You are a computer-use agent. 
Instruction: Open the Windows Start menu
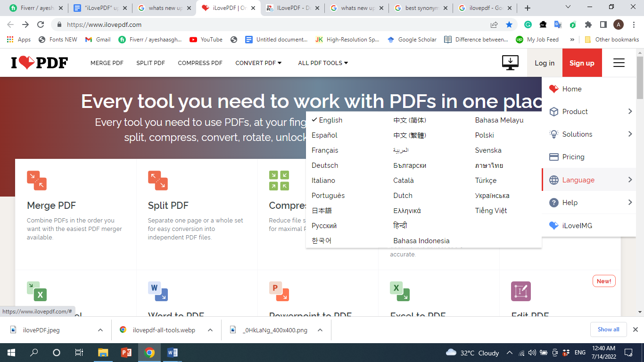(x=11, y=353)
